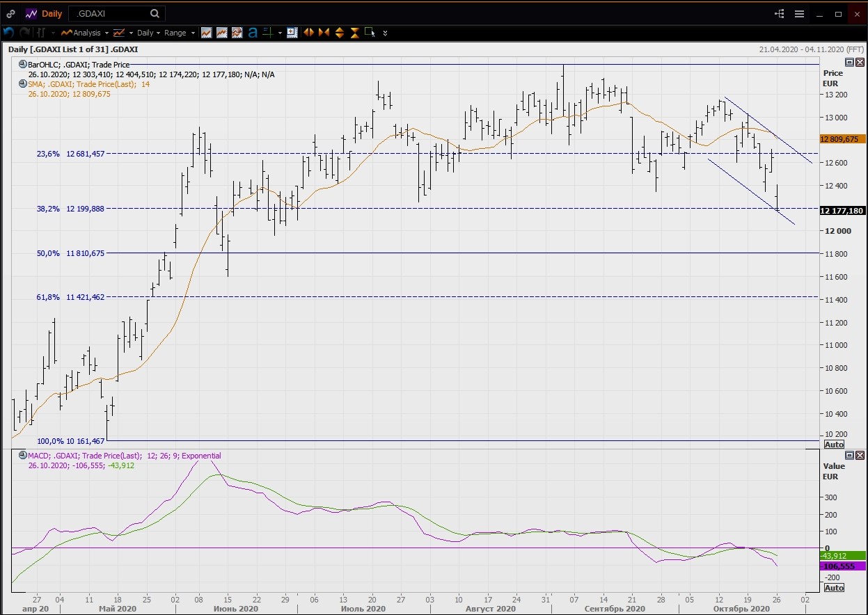Click the zoom-in plus box icon
Viewport: 868px width, 615px height.
292,32
